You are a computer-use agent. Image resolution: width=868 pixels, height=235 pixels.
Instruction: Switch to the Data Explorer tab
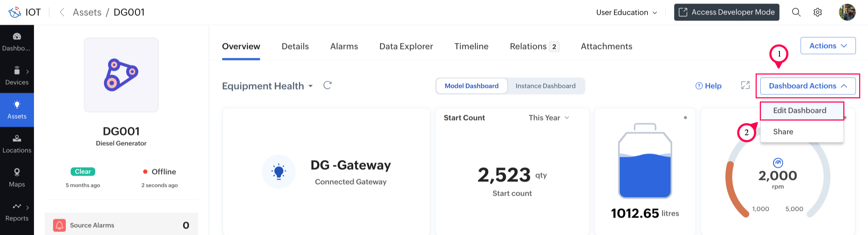[406, 46]
